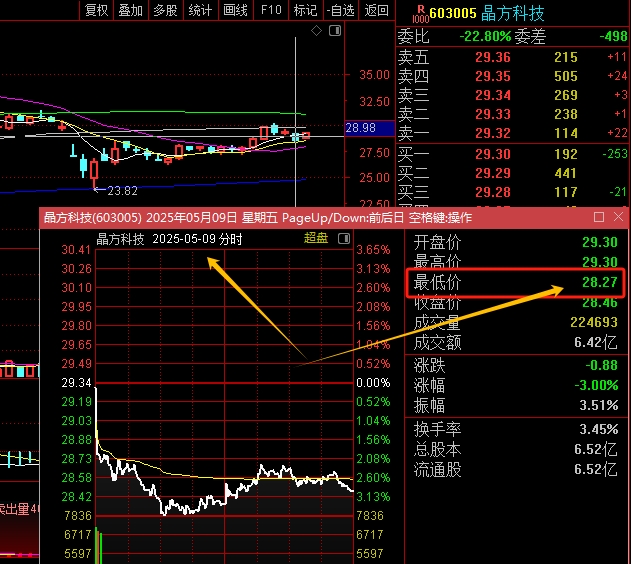631x564 pixels.
Task: Maximize the 晶方科技 intraday popup window
Action: [x=599, y=217]
